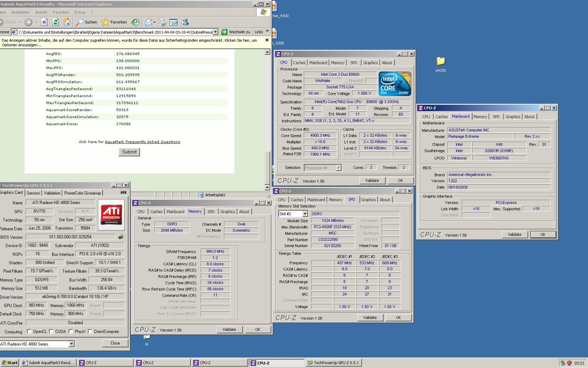Expand the IE Links toolbar chevron
The height and width of the screenshot is (368, 588).
267,31
